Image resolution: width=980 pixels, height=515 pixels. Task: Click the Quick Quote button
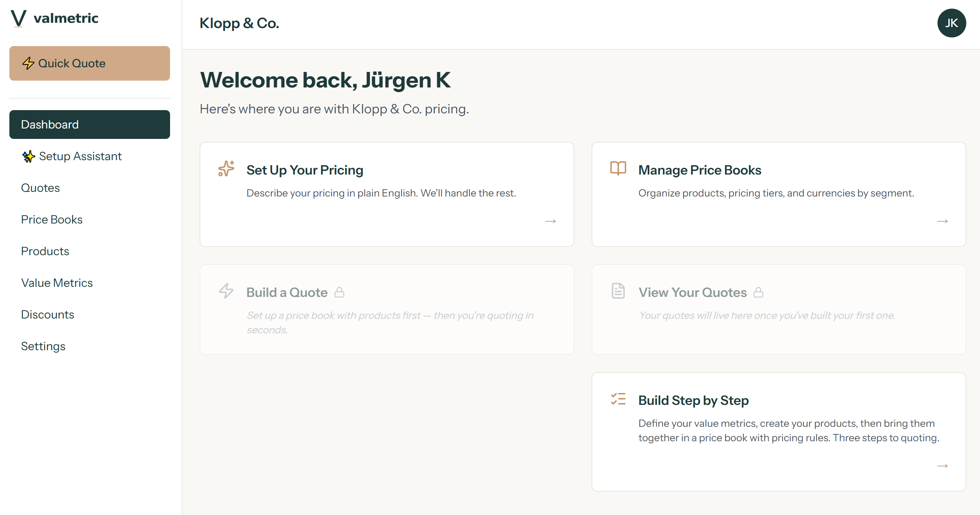pos(89,63)
